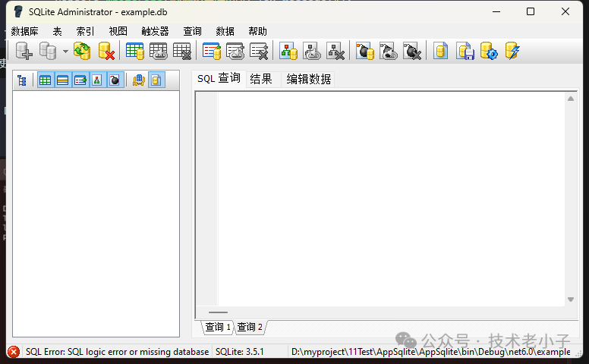This screenshot has height=364, width=589.
Task: Open the 帮助 menu
Action: (258, 31)
